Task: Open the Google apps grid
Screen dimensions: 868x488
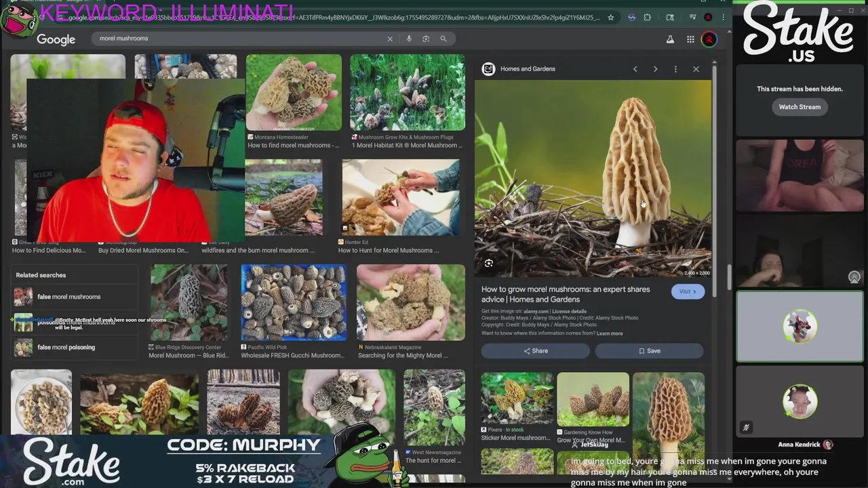Action: 690,39
